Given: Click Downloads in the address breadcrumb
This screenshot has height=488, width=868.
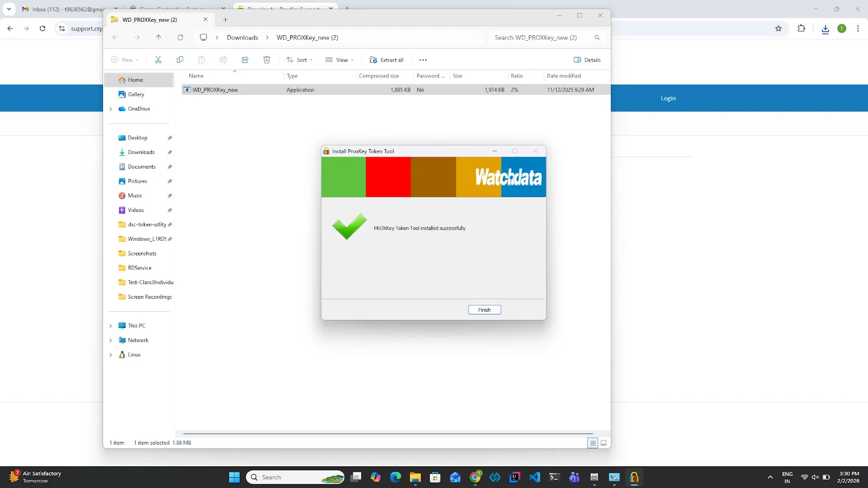Looking at the screenshot, I should [242, 37].
